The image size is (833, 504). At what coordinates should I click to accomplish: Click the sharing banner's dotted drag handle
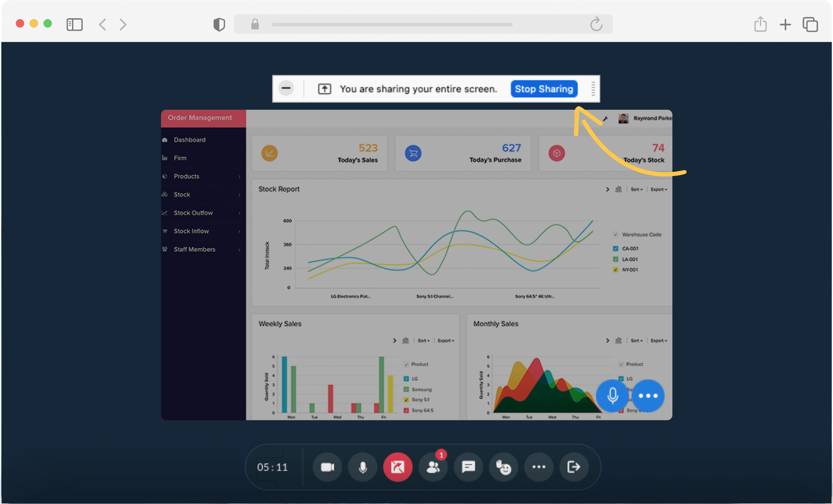point(593,89)
